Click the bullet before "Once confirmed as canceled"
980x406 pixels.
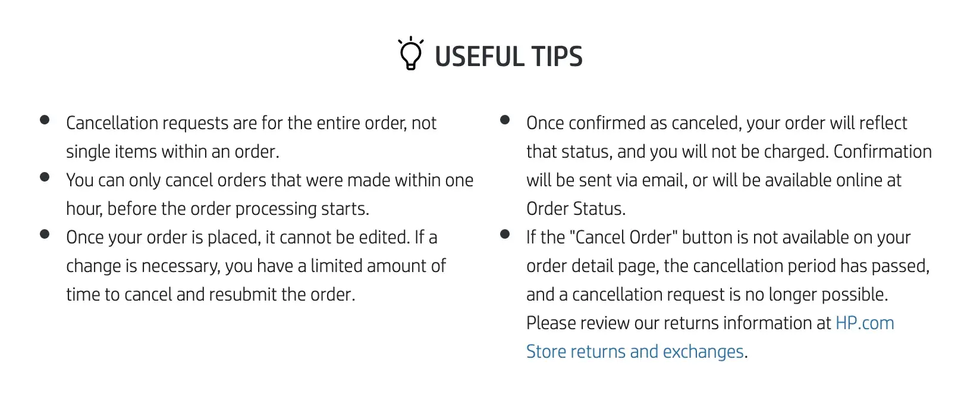tap(505, 120)
